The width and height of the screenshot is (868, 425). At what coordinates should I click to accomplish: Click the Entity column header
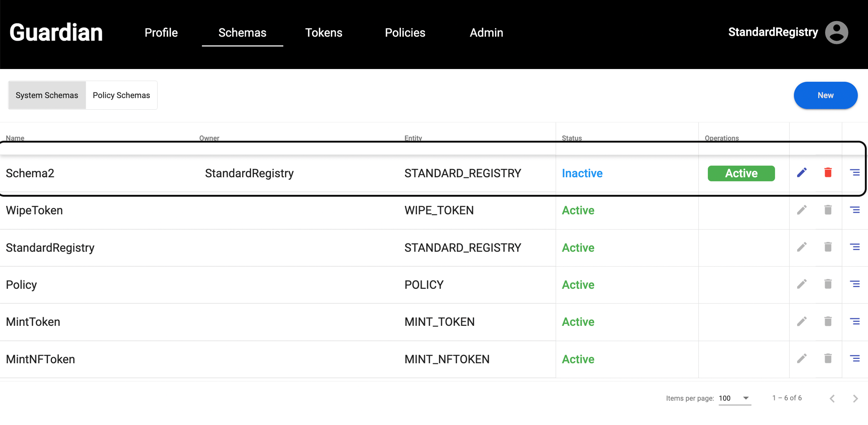tap(413, 138)
